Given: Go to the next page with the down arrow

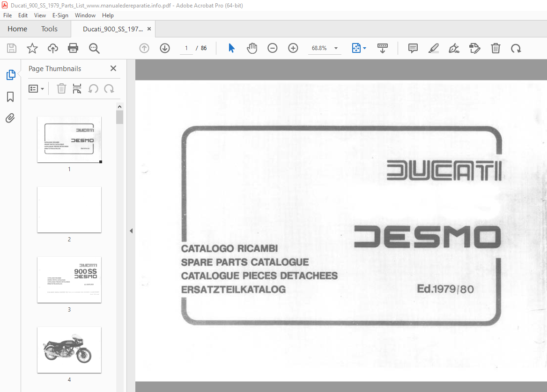Looking at the screenshot, I should click(x=165, y=48).
